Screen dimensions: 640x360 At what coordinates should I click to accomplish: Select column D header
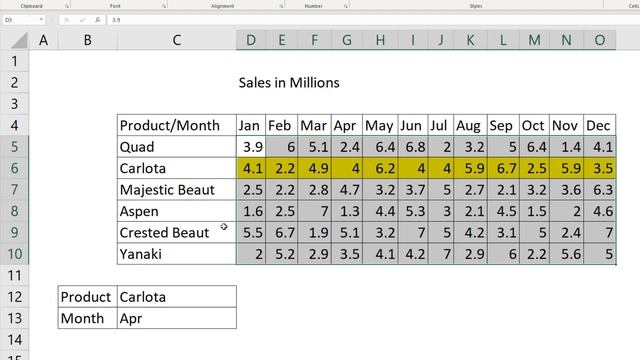251,40
